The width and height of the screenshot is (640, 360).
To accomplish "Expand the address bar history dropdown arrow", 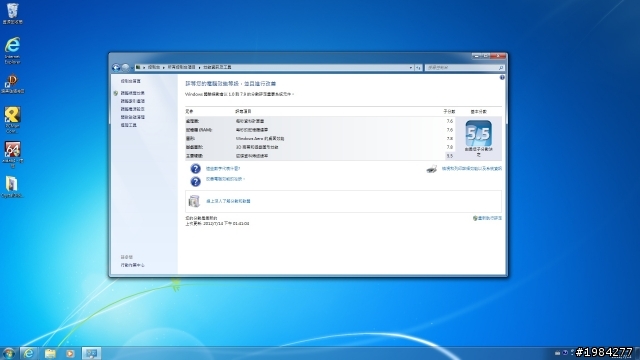I will pyautogui.click(x=411, y=67).
